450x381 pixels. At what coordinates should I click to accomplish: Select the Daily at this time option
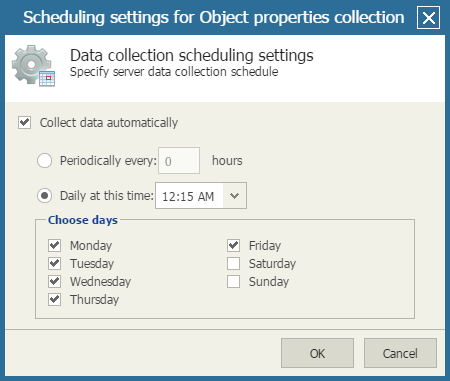tap(44, 196)
